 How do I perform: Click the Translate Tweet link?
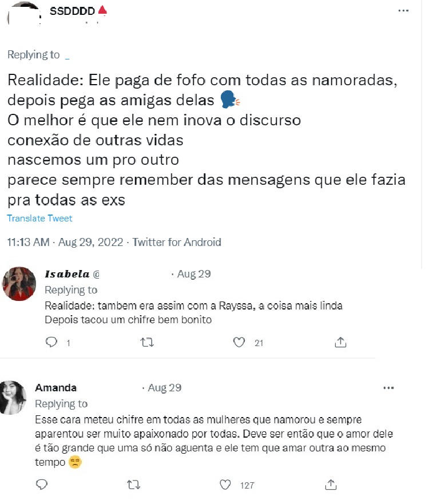(39, 218)
